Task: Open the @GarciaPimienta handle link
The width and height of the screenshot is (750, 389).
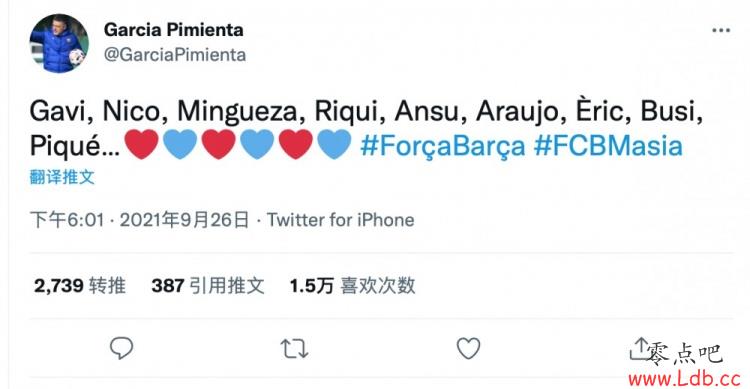Action: 175,55
